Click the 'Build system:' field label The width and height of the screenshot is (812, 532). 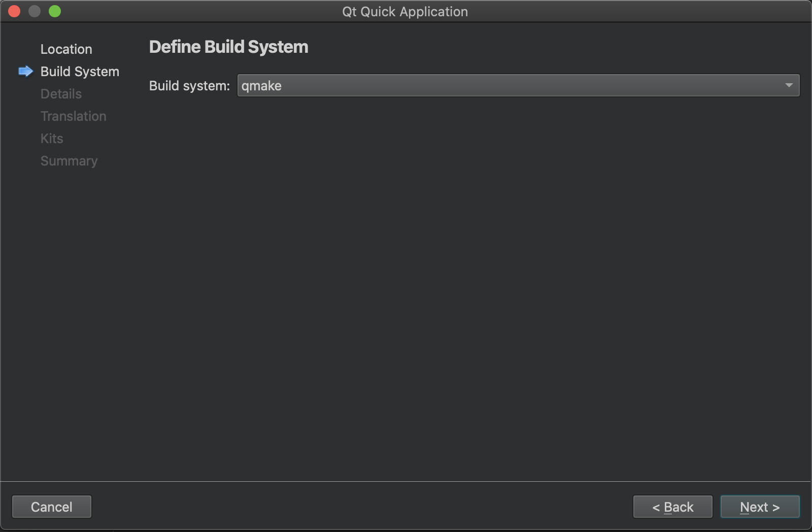189,86
